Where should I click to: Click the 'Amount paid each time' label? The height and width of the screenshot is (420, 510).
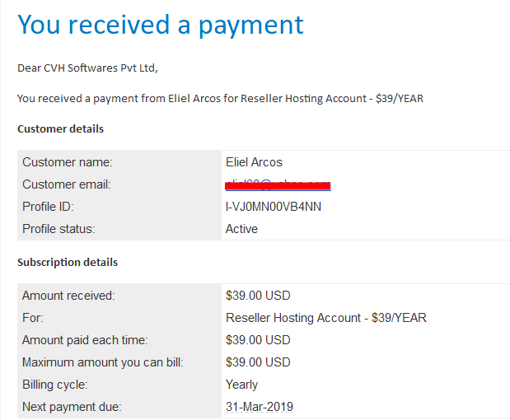[x=85, y=340]
